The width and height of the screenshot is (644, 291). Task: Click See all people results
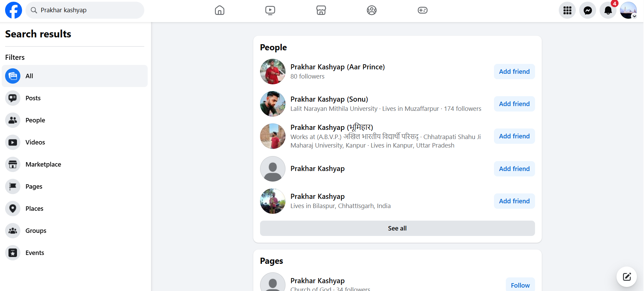(x=397, y=228)
